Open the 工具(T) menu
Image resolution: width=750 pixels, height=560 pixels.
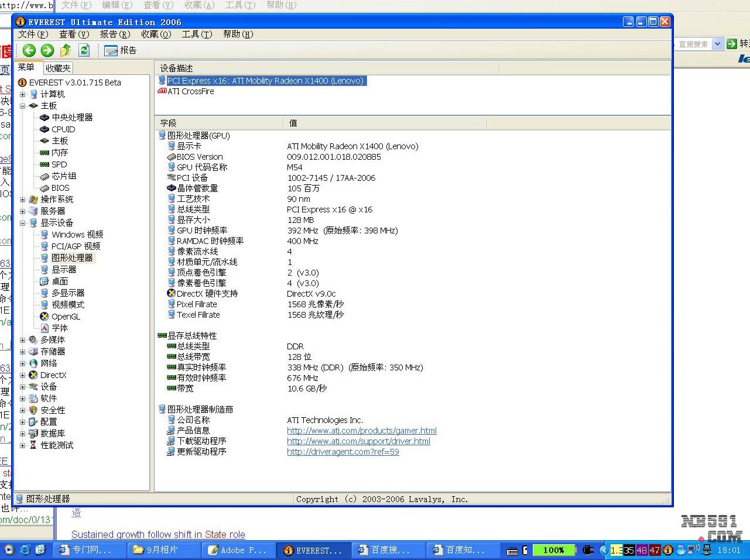pyautogui.click(x=197, y=35)
